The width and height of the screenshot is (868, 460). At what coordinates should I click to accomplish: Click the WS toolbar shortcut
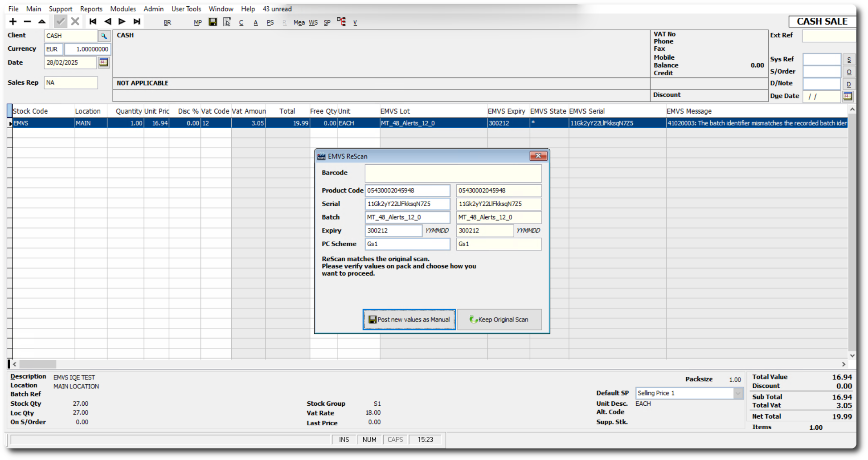click(x=313, y=22)
